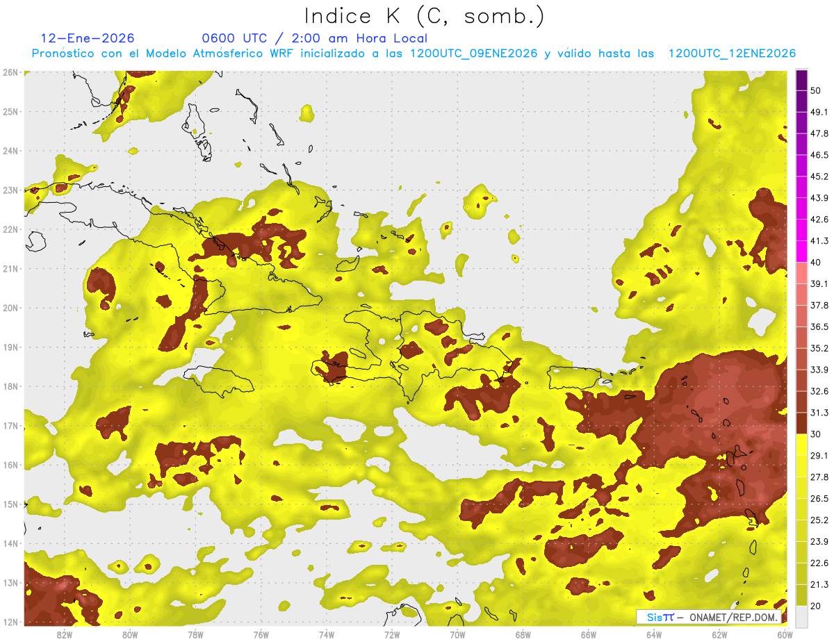This screenshot has width=834, height=644.
Task: Click the dark purple swatch above 50
Action: [801, 80]
